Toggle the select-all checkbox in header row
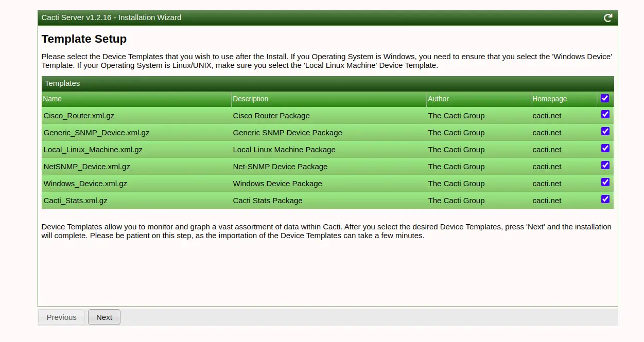 point(605,98)
